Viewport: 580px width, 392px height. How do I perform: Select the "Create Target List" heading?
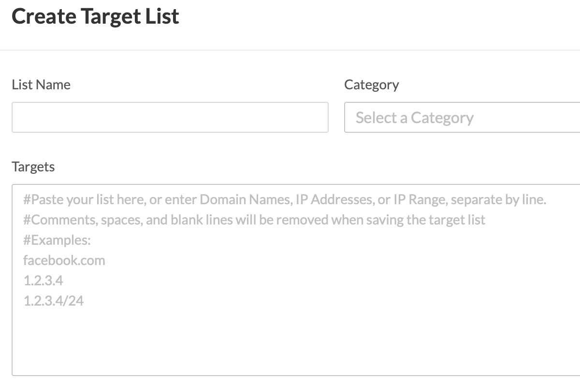(95, 16)
